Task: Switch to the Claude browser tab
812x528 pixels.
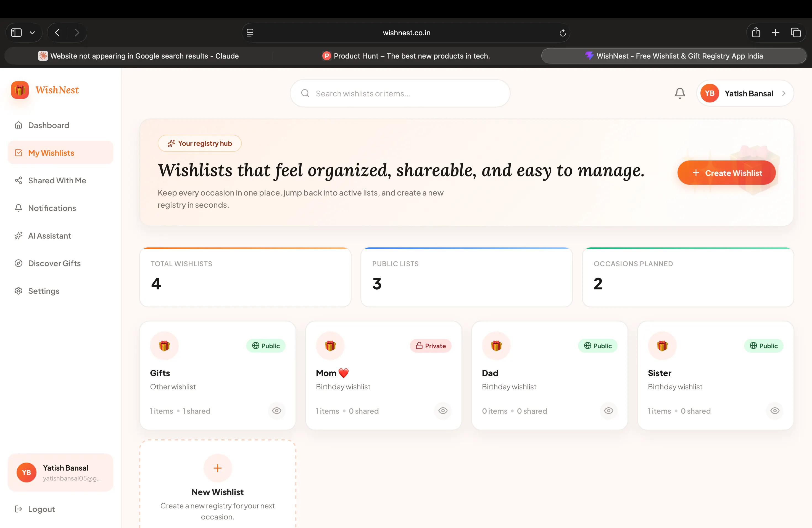Action: pyautogui.click(x=138, y=56)
